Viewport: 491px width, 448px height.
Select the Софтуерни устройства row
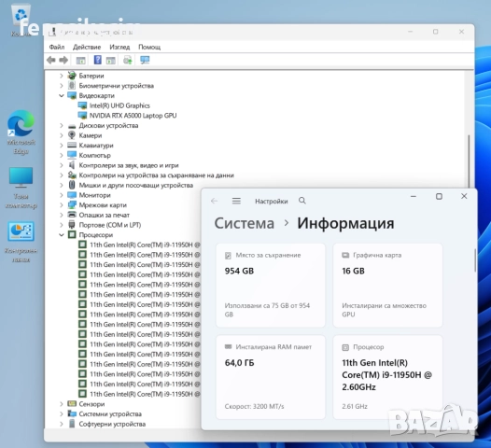[x=112, y=424]
